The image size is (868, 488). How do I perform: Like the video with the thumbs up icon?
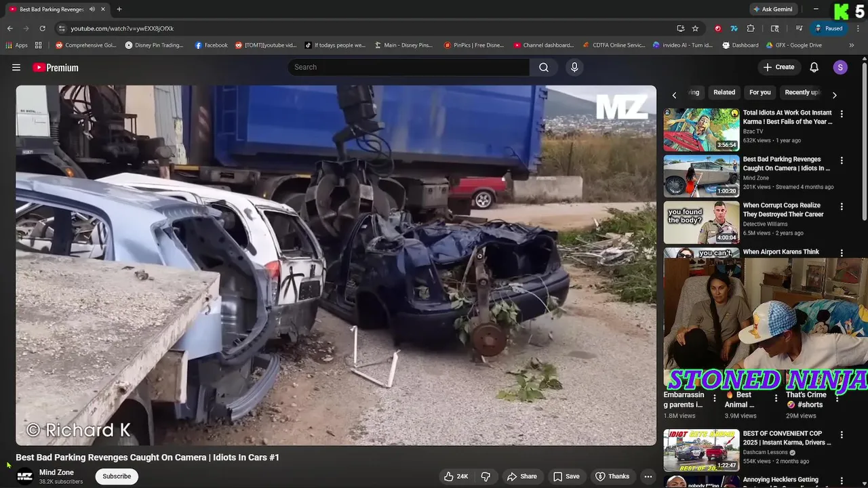pos(456,476)
